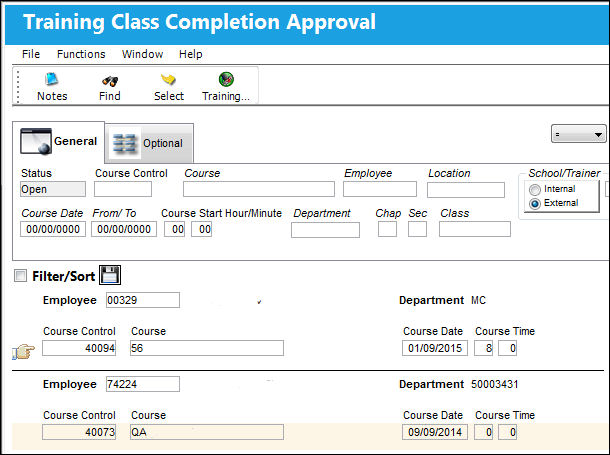Viewport: 610px width, 455px height.
Task: Click the Course Control field showing 40073
Action: [x=79, y=432]
